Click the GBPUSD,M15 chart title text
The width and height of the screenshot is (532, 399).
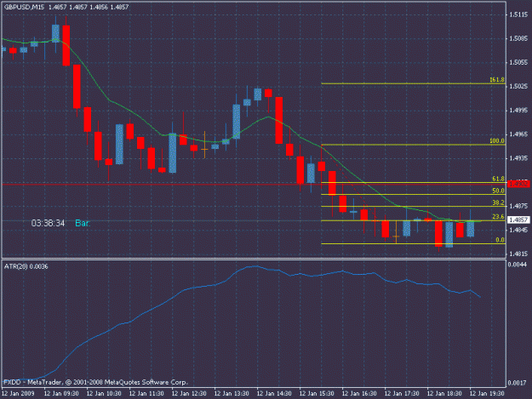coord(24,7)
